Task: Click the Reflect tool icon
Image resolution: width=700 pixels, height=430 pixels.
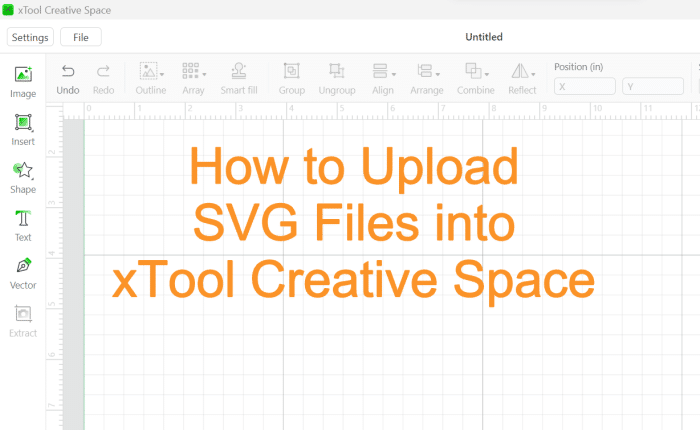Action: click(x=520, y=71)
